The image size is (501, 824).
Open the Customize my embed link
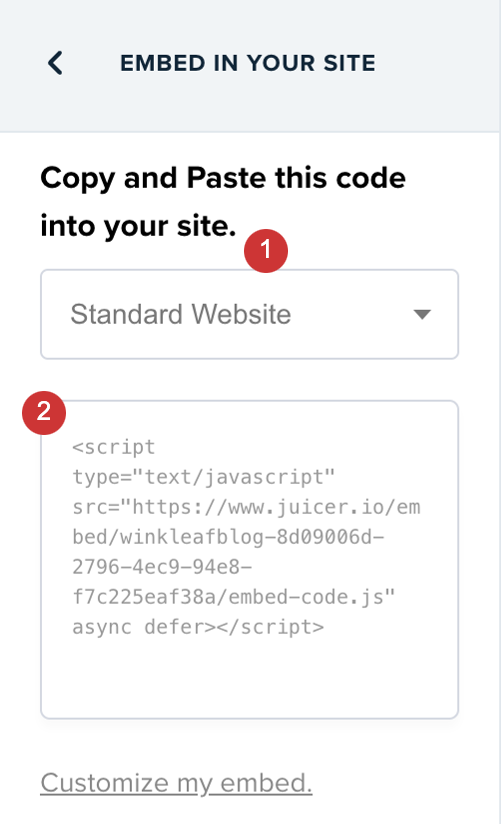pos(177,783)
